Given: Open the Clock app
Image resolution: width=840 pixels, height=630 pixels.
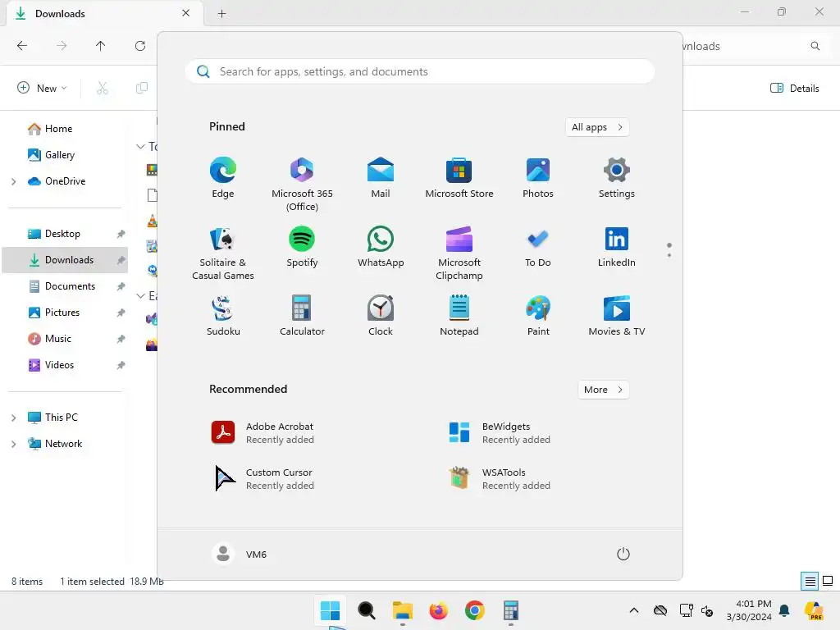Looking at the screenshot, I should pyautogui.click(x=381, y=316).
